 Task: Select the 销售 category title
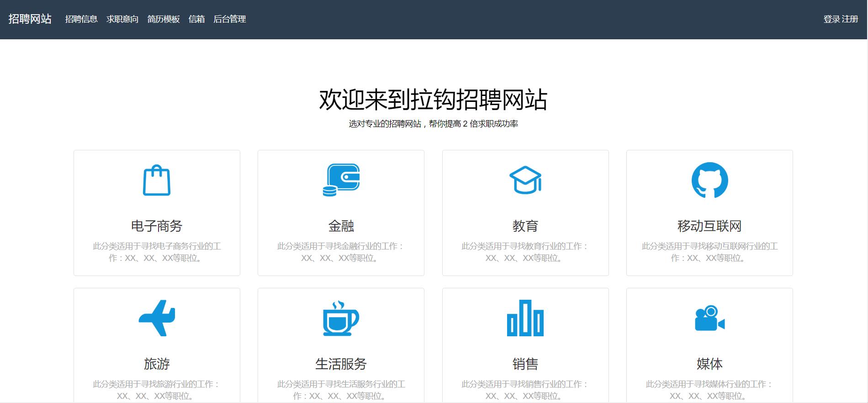(525, 364)
